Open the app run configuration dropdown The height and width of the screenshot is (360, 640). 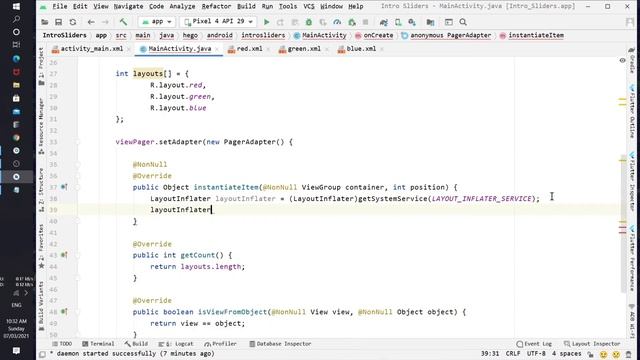(157, 22)
